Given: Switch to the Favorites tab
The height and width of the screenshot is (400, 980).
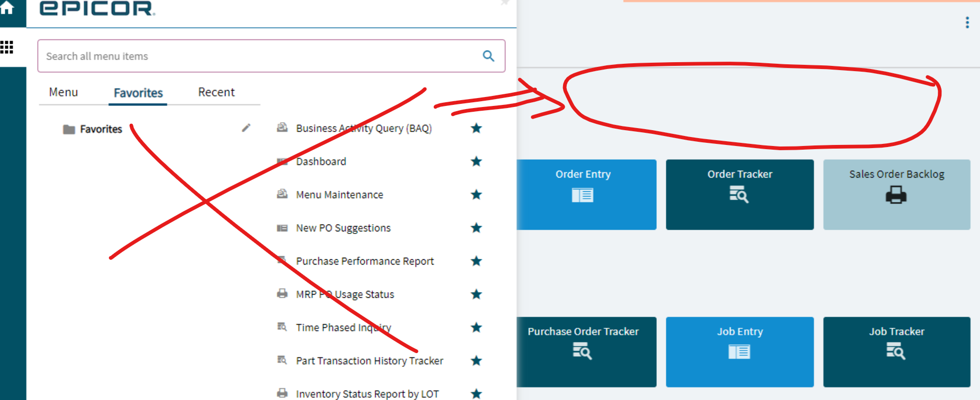Looking at the screenshot, I should tap(138, 93).
